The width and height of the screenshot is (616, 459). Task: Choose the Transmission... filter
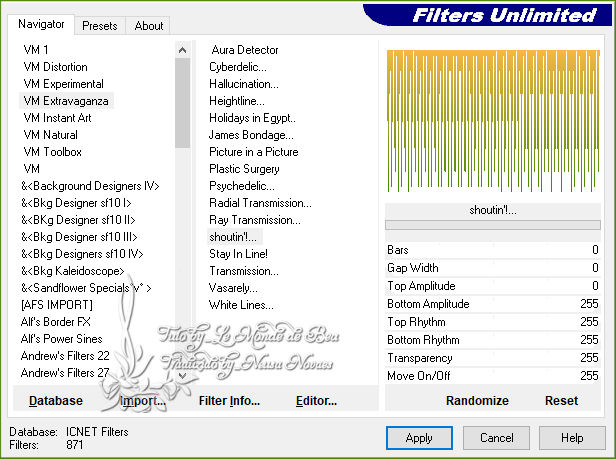point(244,271)
